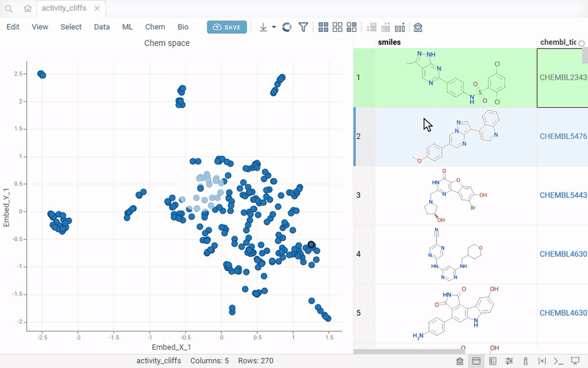Toggle the context info panel icon
Screen dimensions: 588x368
pyautogui.click(x=526, y=361)
